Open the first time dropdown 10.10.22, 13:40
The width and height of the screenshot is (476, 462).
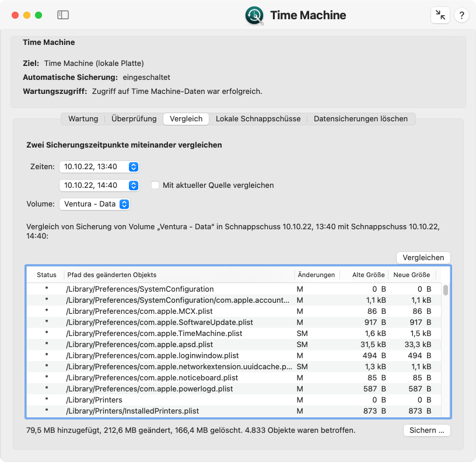click(x=99, y=167)
